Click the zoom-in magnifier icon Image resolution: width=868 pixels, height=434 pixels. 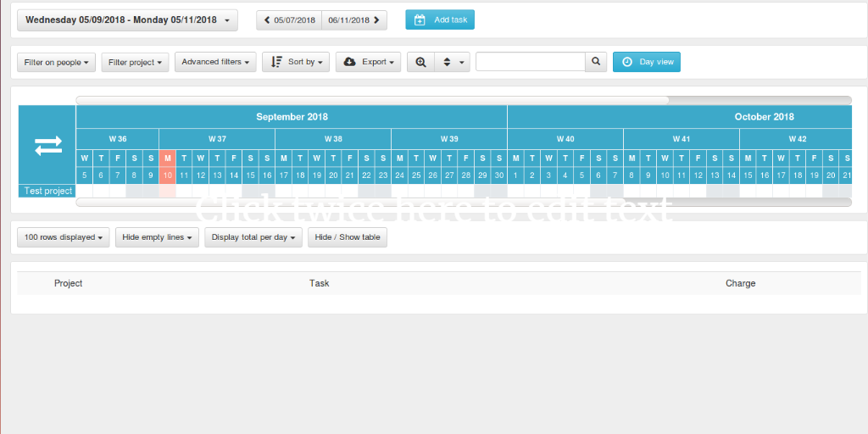coord(420,62)
